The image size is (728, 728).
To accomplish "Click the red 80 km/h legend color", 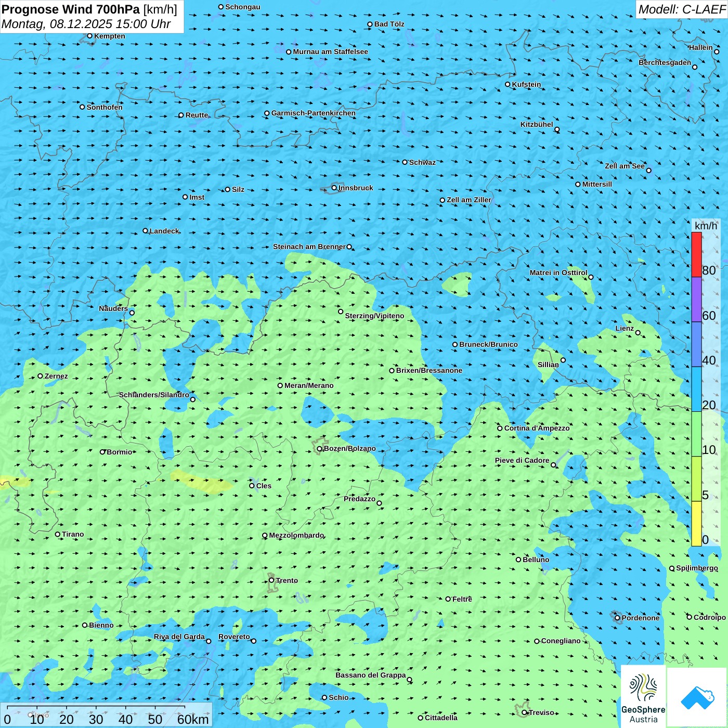I will (696, 254).
